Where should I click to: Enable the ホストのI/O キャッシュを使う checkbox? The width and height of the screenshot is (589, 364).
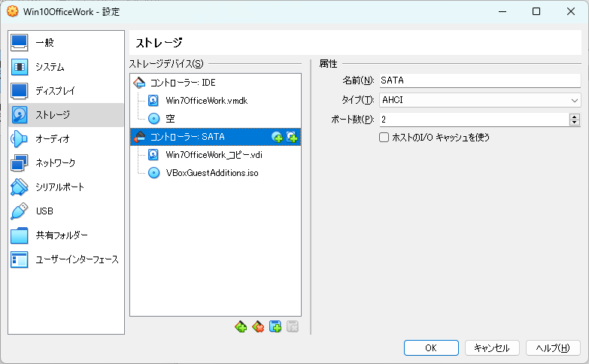[384, 138]
